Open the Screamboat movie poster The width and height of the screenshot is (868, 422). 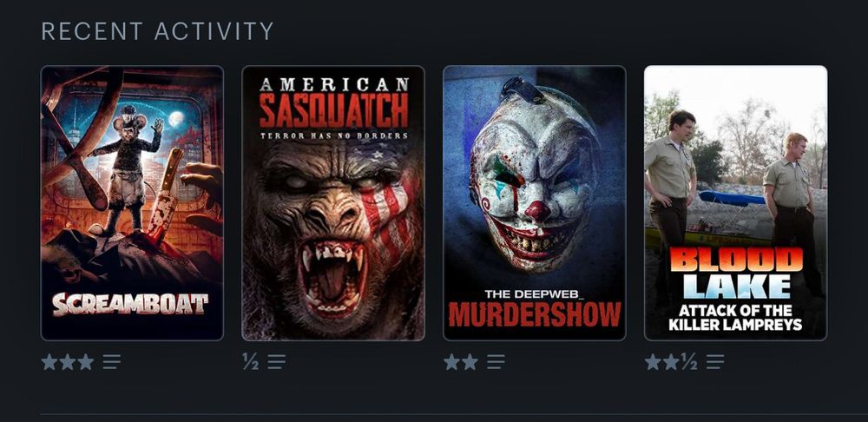coord(132,203)
